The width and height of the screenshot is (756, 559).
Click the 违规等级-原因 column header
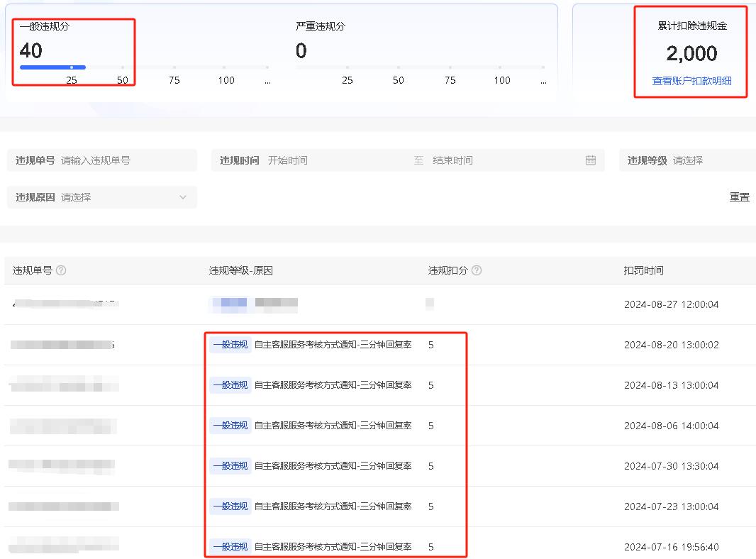(x=241, y=270)
